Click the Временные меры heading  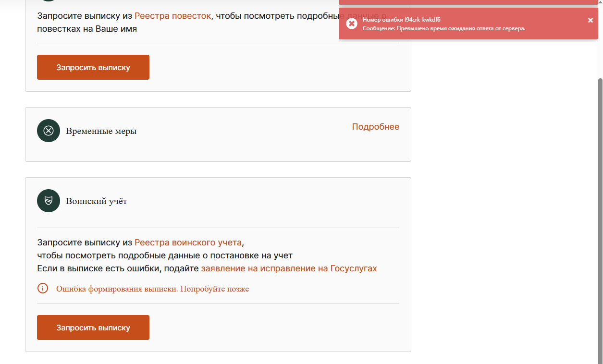tap(101, 131)
